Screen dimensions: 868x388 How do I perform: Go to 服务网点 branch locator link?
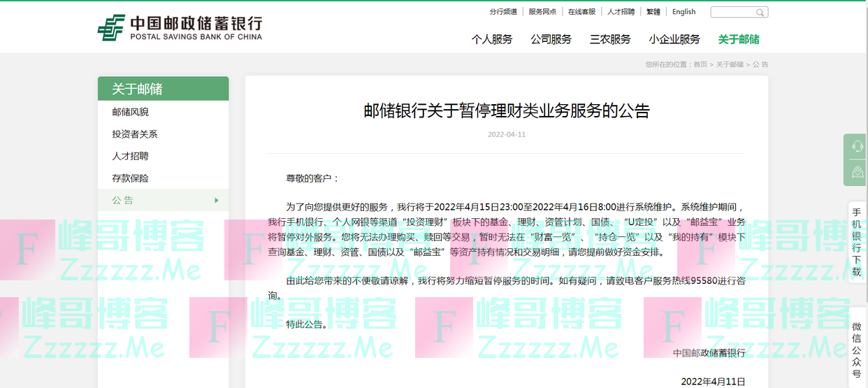[x=542, y=12]
